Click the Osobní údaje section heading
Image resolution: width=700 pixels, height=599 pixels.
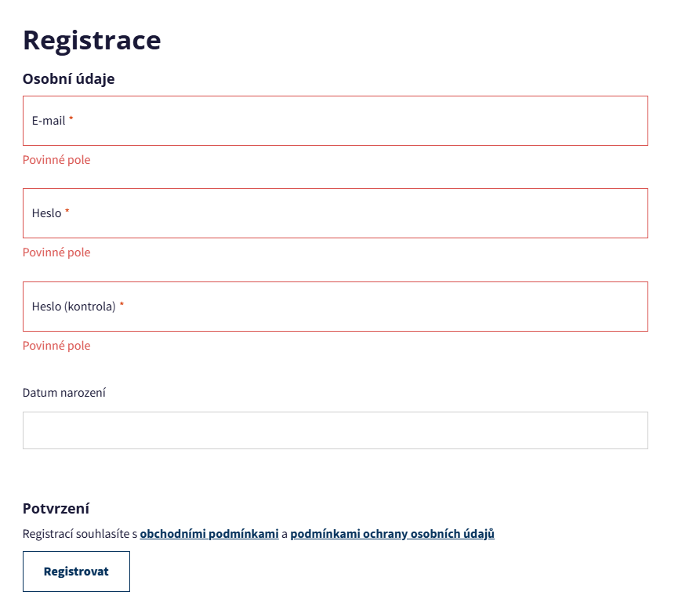pyautogui.click(x=69, y=78)
